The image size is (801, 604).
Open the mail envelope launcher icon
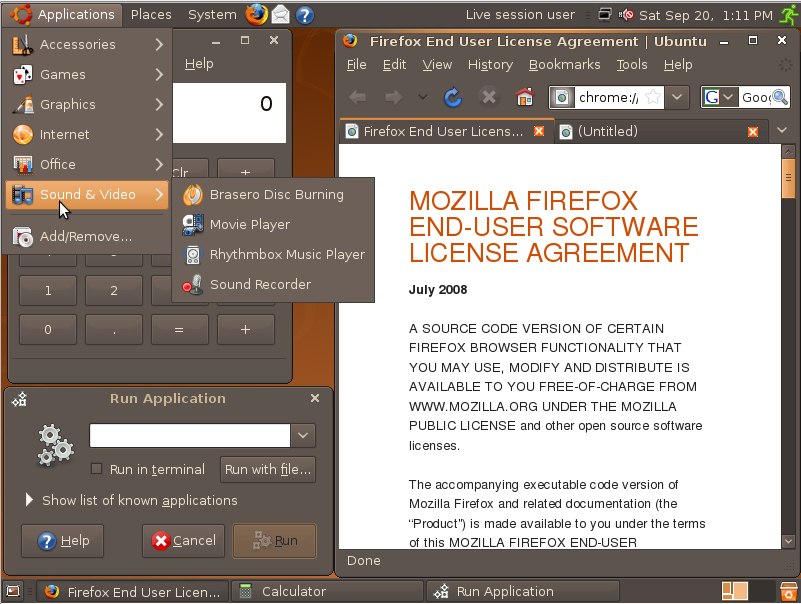coord(280,15)
